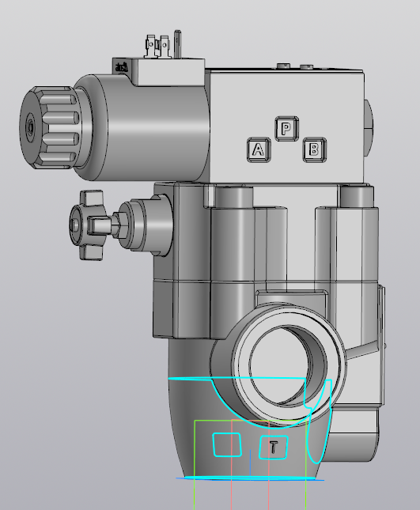Select the embossed "B" port label
Image resolution: width=420 pixels, height=510 pixels.
tap(314, 149)
